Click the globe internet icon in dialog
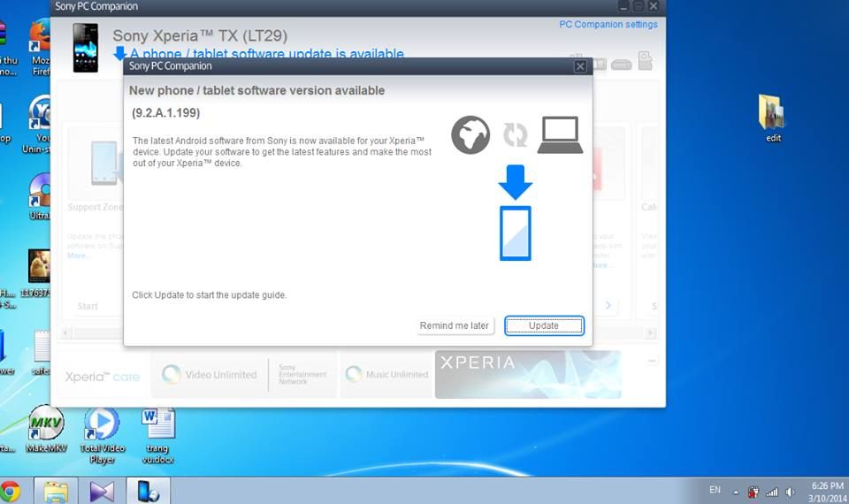 470,134
